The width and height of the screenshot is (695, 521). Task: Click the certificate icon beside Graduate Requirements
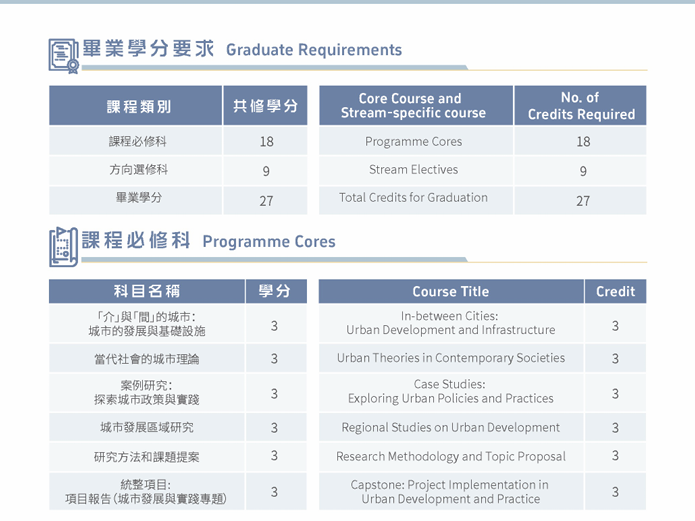pos(64,56)
